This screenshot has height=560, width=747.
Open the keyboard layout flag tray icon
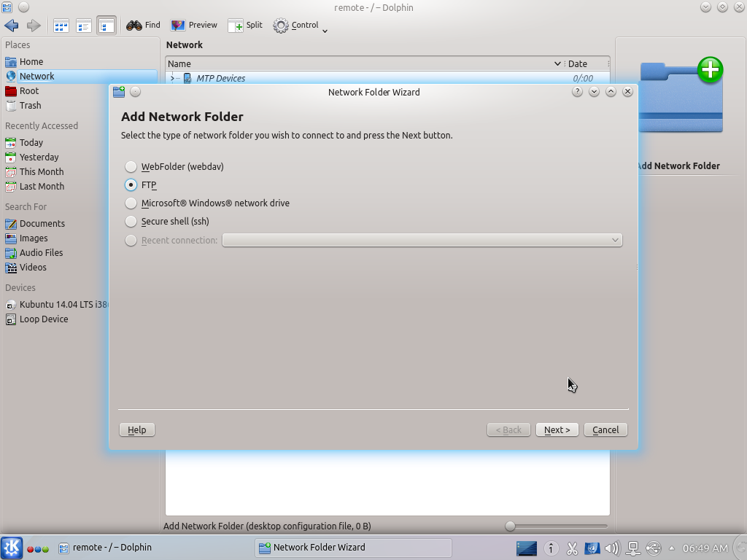tap(592, 548)
